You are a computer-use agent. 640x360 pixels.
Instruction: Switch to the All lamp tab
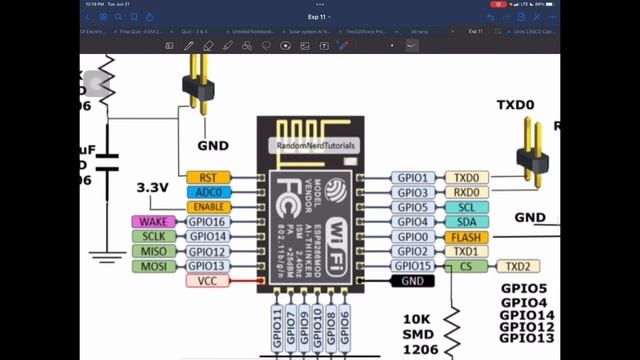[x=420, y=31]
